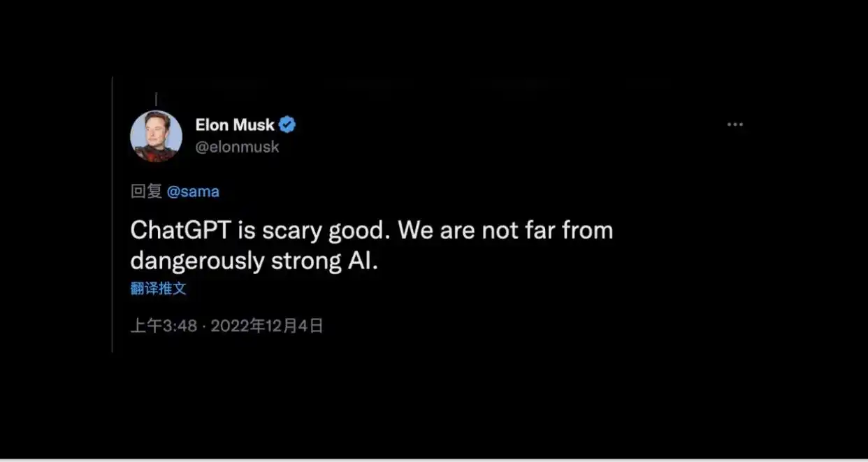Click the Elon Musk display name
The image size is (868, 462).
point(235,125)
